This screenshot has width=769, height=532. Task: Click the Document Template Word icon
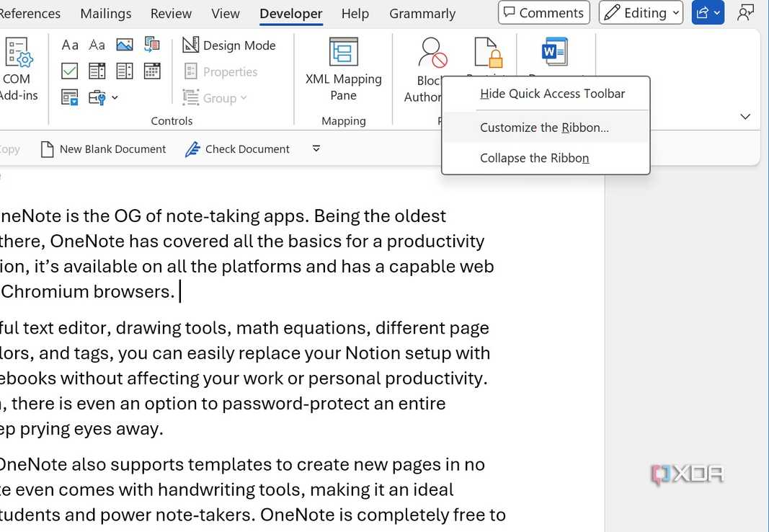click(x=555, y=51)
